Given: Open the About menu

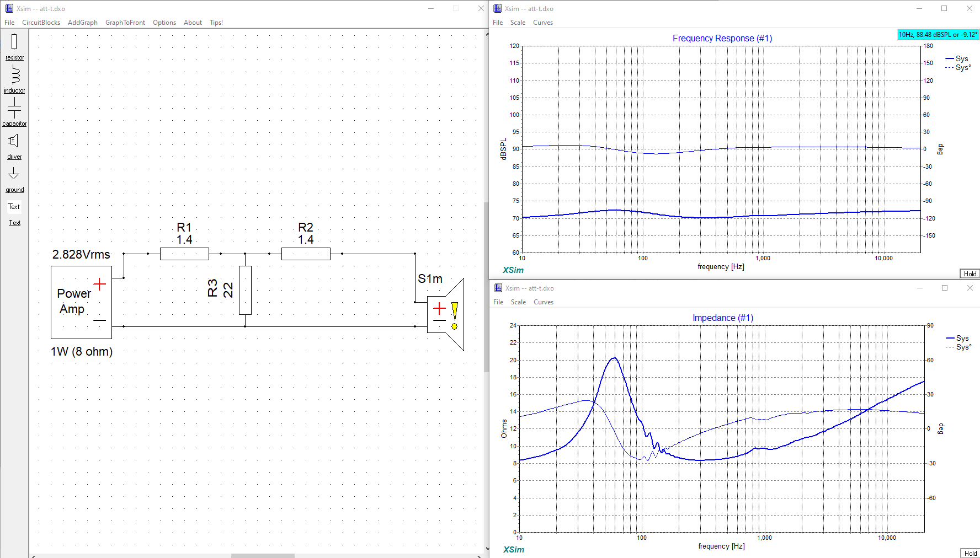Looking at the screenshot, I should coord(193,23).
